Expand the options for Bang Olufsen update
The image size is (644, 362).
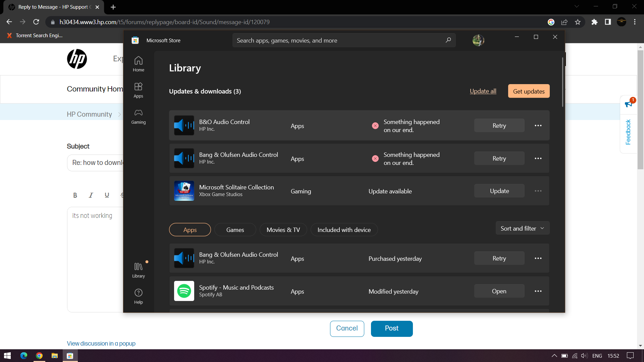(538, 158)
